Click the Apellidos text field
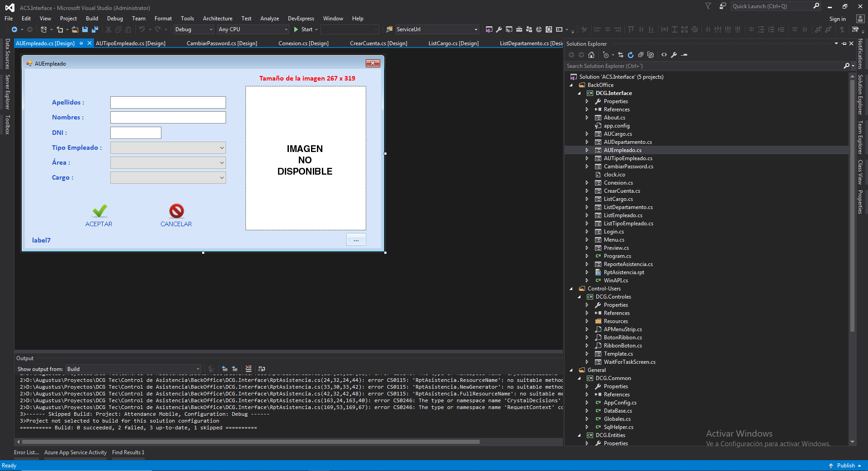The height and width of the screenshot is (471, 868). point(168,103)
